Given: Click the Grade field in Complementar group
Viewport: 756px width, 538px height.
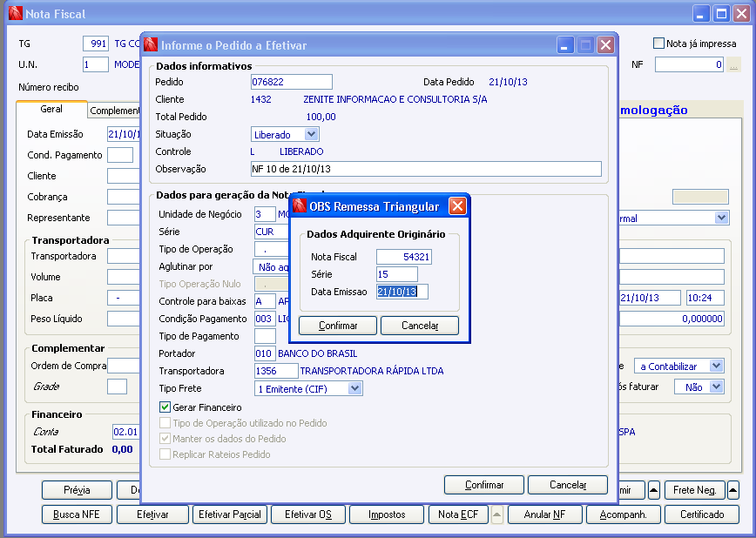Looking at the screenshot, I should coord(118,387).
